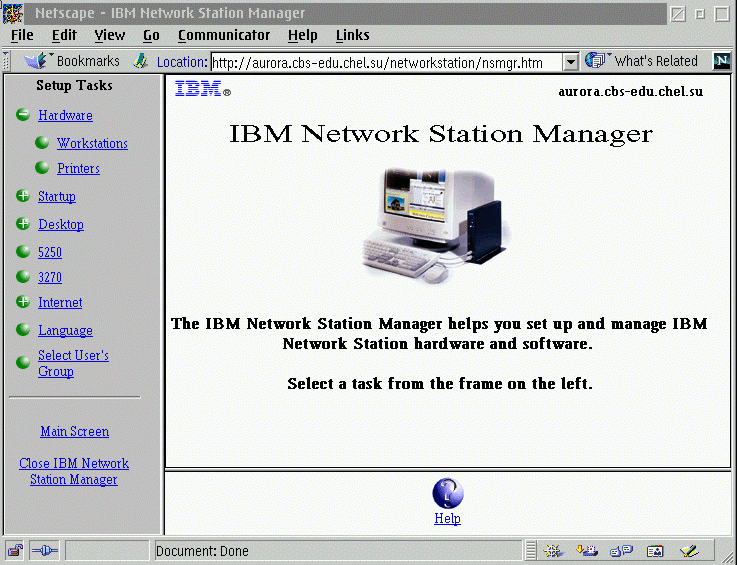Click the green ball beside Workstations
This screenshot has height=565, width=737.
coord(42,142)
